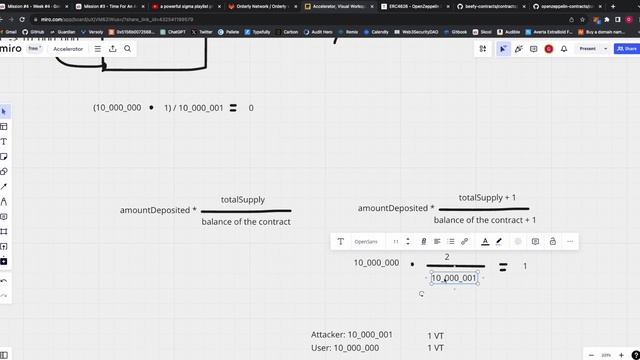640x360 pixels.
Task: Select the Frame tool
Action: [4, 231]
